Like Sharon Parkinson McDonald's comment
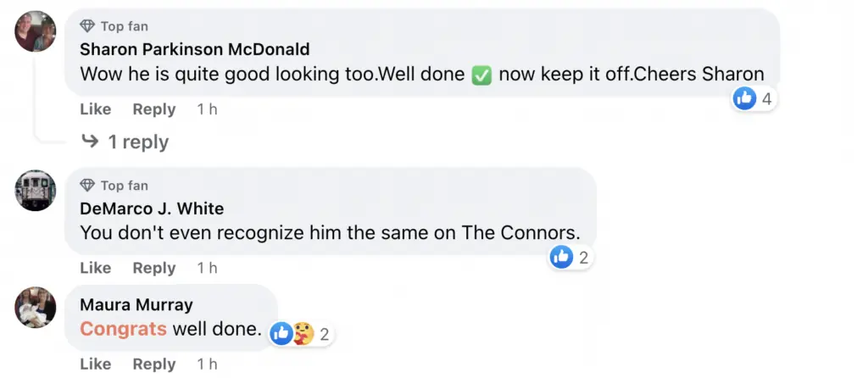 coord(95,109)
